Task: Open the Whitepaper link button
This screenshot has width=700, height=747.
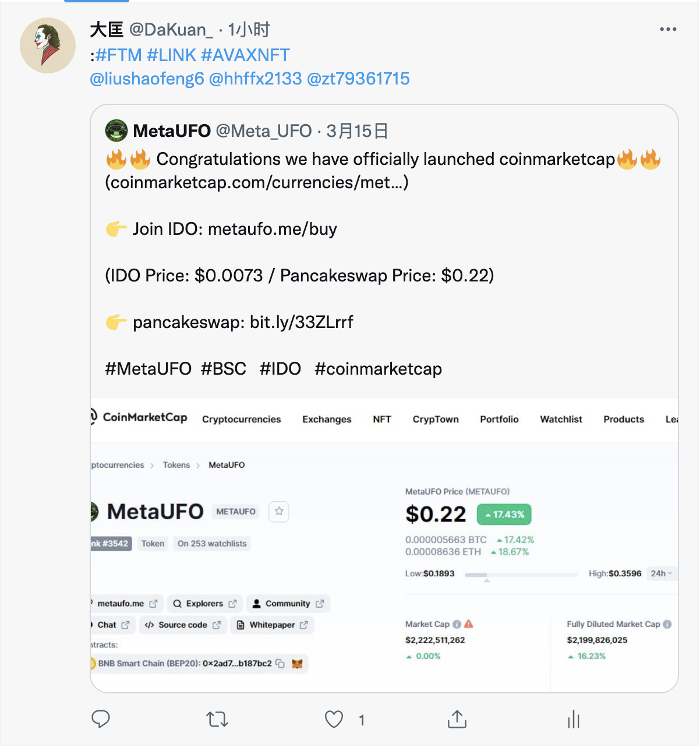Action: tap(272, 625)
